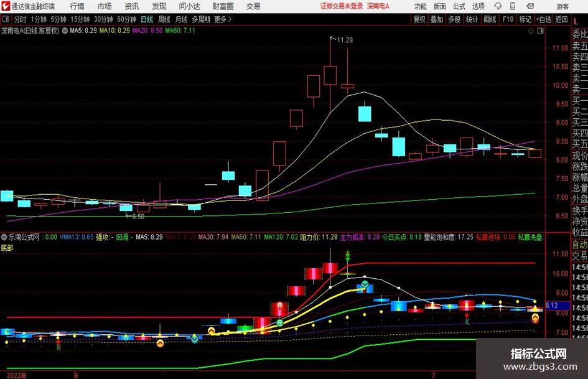Screen dimensions: 588x379
Task: Click the 游客 guest account label
Action: click(562, 6)
